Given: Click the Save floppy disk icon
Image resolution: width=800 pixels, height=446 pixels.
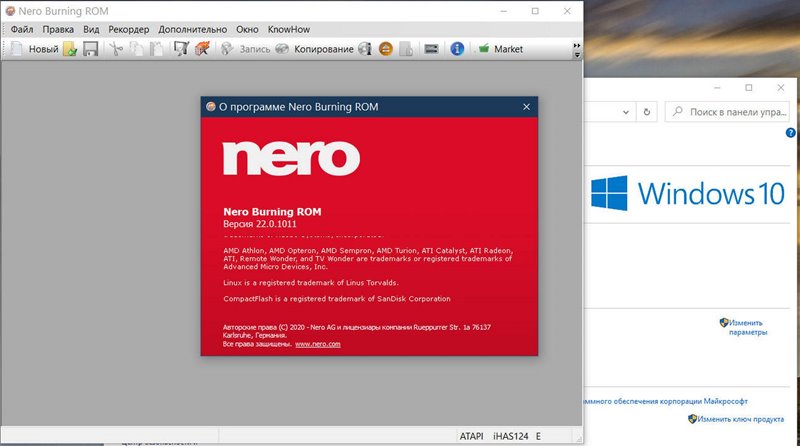Looking at the screenshot, I should (90, 48).
